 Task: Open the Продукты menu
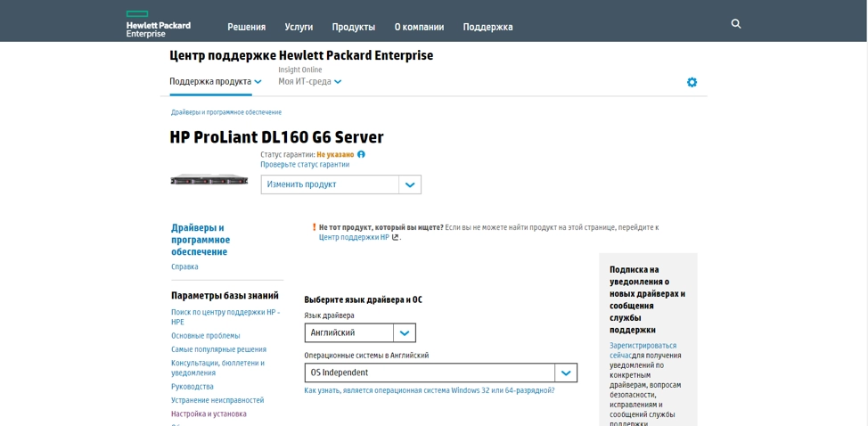point(353,27)
